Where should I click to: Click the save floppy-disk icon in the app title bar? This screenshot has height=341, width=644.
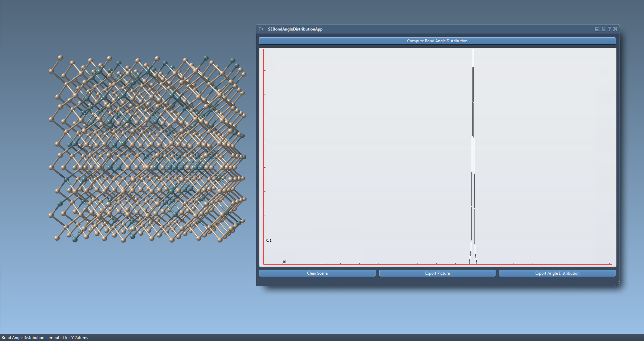point(597,29)
